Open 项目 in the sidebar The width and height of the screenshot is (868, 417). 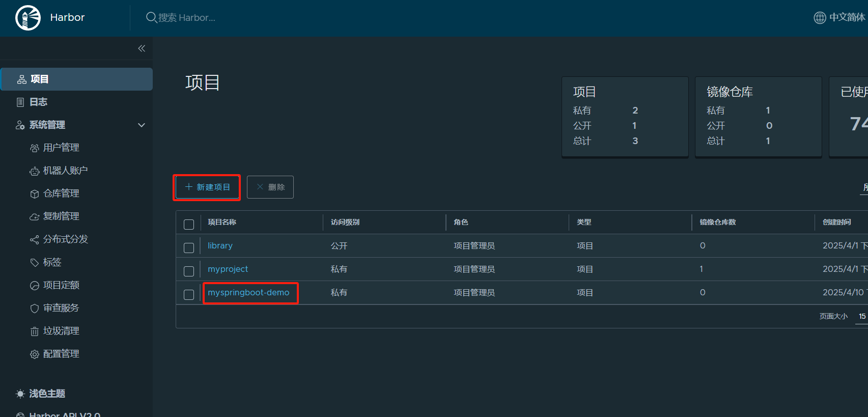(x=76, y=79)
